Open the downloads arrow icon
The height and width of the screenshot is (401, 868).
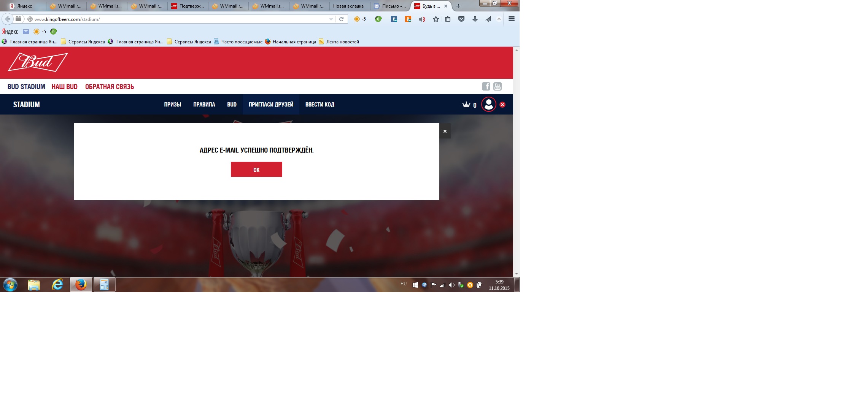(x=475, y=19)
